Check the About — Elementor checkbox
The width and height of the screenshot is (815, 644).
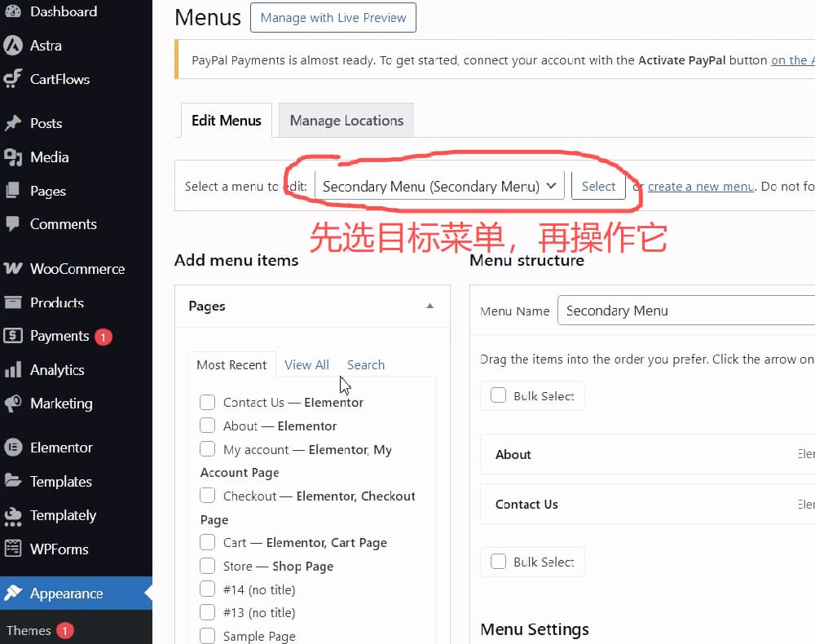[x=207, y=426]
